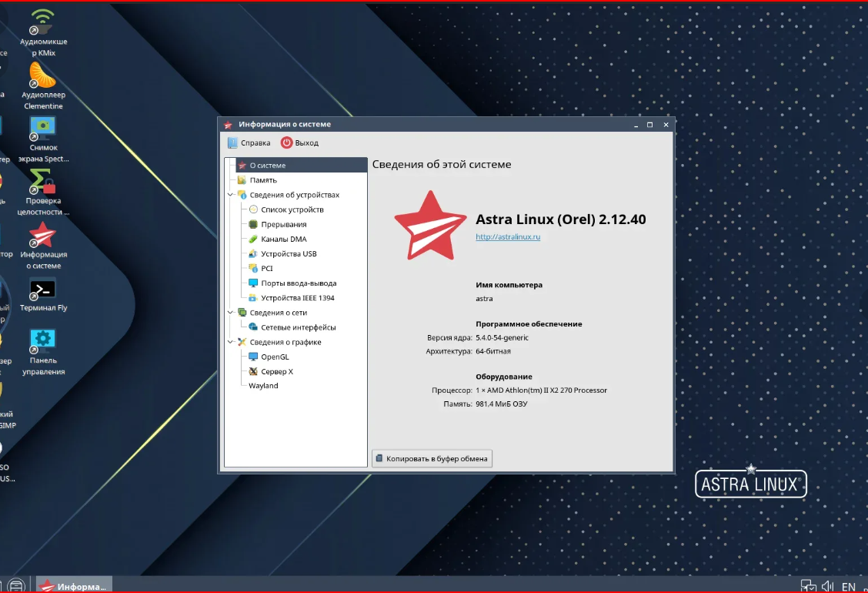The height and width of the screenshot is (593, 868).
Task: Collapse the Сведения о сети branch
Action: click(x=230, y=313)
